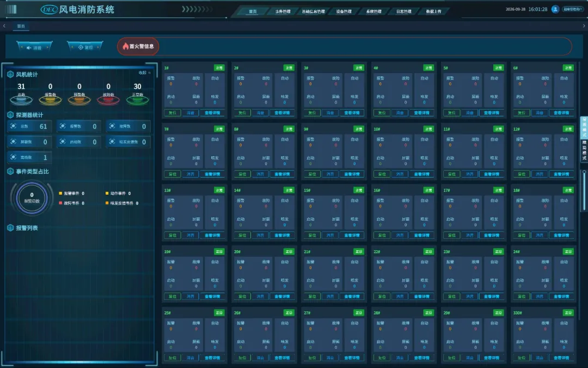Open 查看详情 for turbine 10#
Screen dimensions: 588x368
[422, 174]
